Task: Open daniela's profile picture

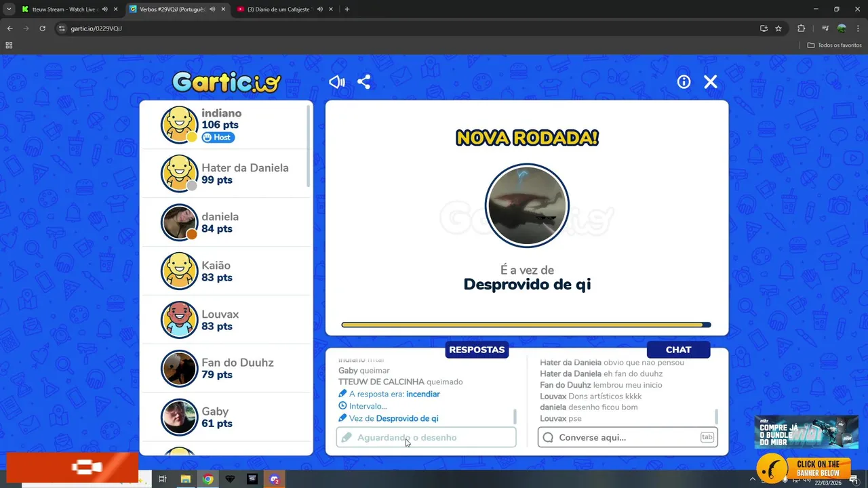Action: (x=179, y=222)
